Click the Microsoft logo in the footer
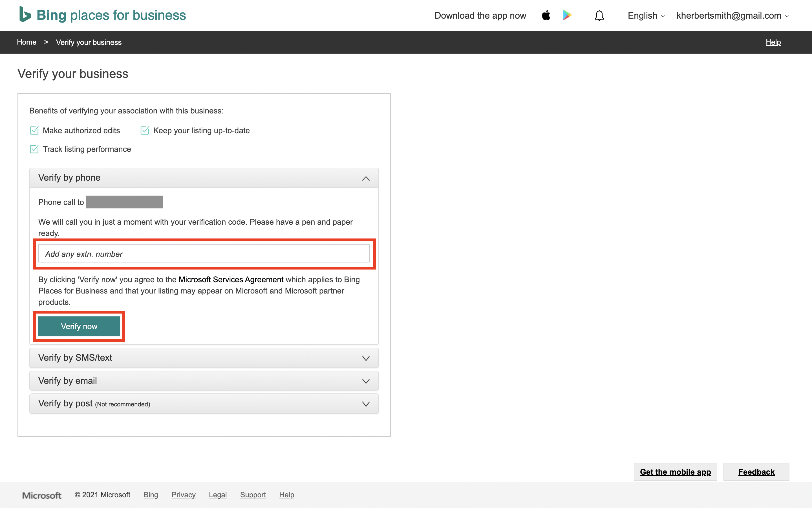This screenshot has width=812, height=508. [x=42, y=495]
